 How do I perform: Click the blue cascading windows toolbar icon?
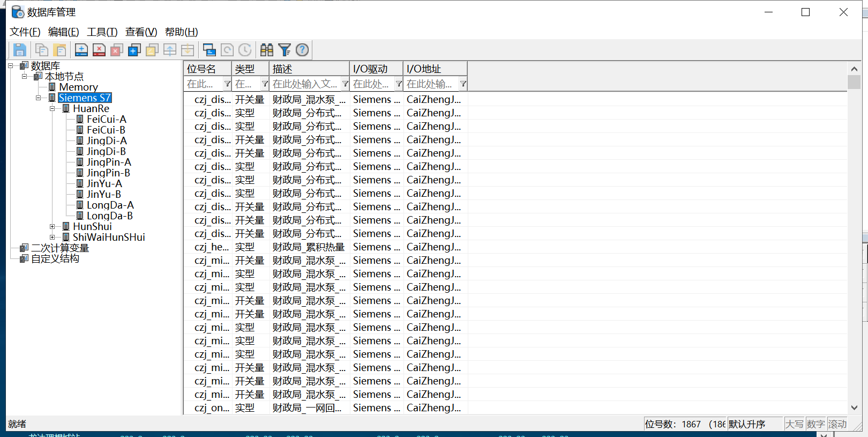(209, 50)
